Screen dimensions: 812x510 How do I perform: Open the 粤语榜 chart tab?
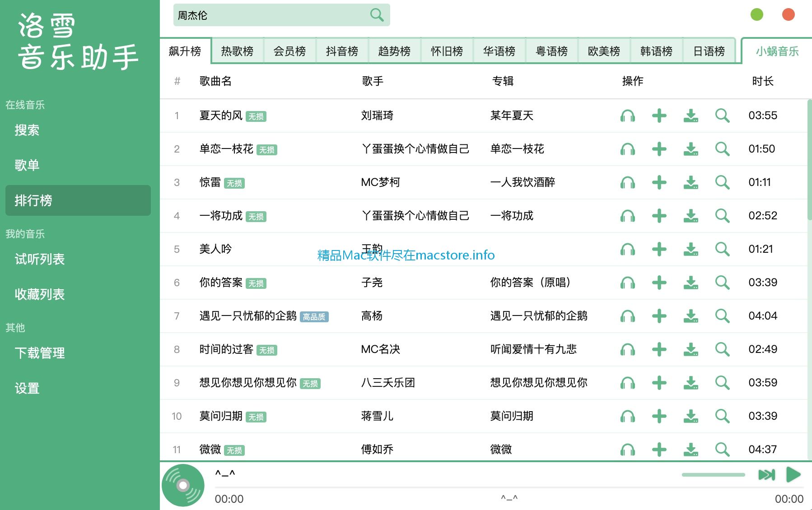[551, 51]
